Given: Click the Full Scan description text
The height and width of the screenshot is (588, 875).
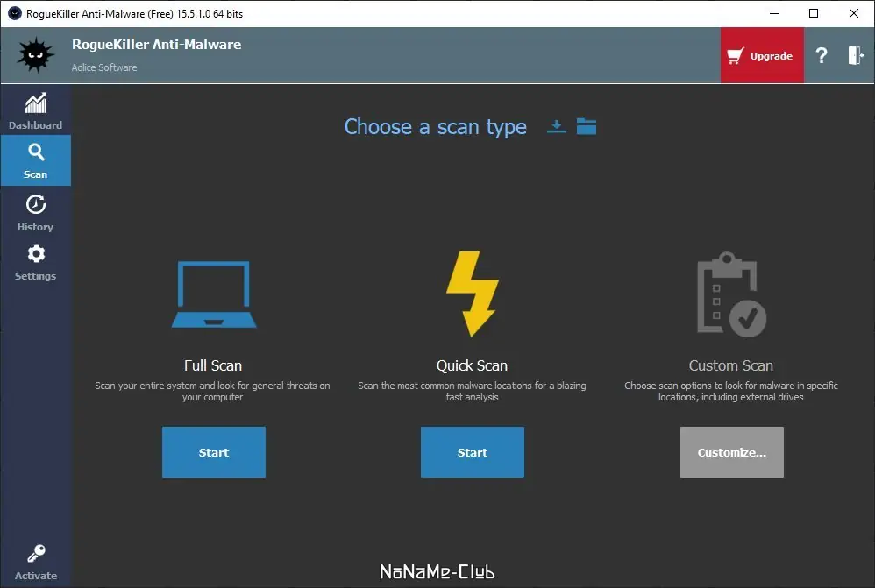Looking at the screenshot, I should pyautogui.click(x=212, y=391).
